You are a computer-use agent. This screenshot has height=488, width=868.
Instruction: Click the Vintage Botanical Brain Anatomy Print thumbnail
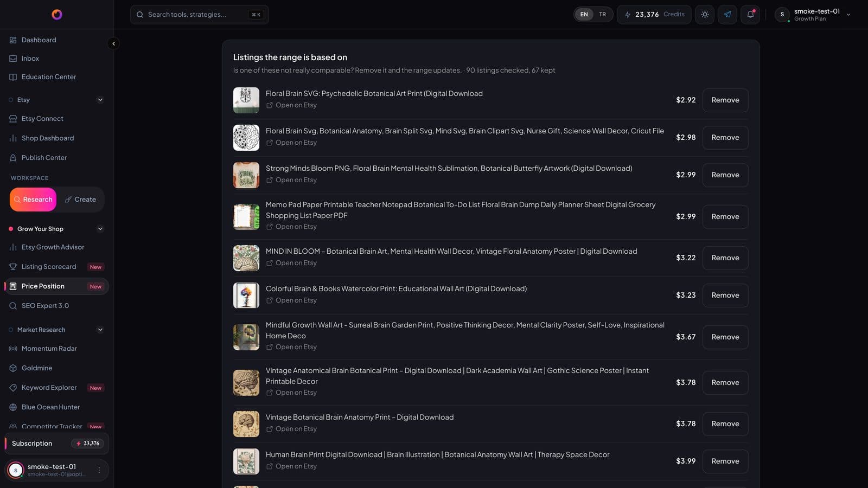246,424
